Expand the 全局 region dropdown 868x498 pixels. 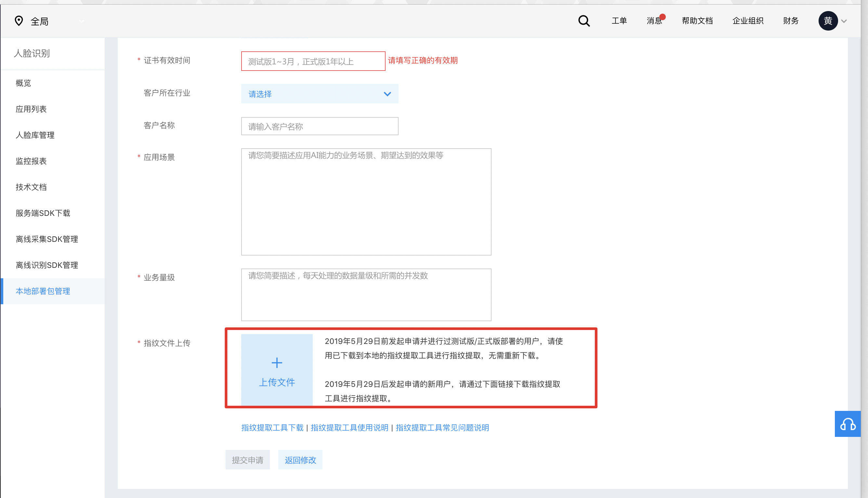(81, 21)
